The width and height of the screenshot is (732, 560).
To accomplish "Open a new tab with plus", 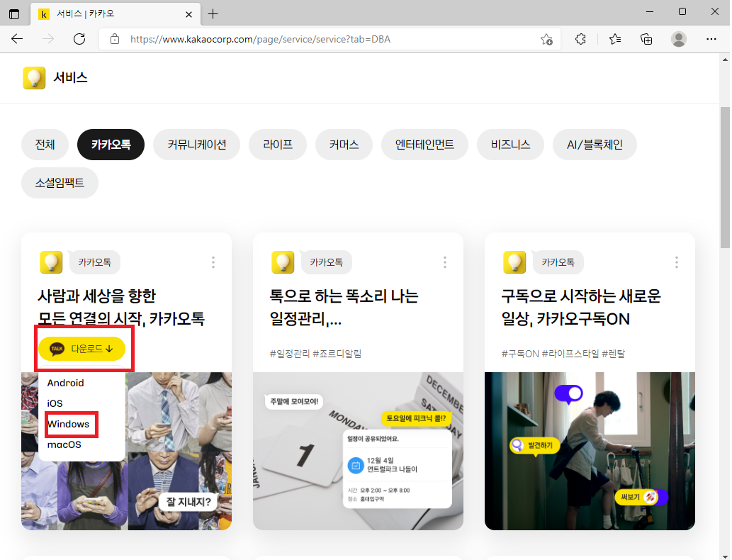I will coord(213,14).
